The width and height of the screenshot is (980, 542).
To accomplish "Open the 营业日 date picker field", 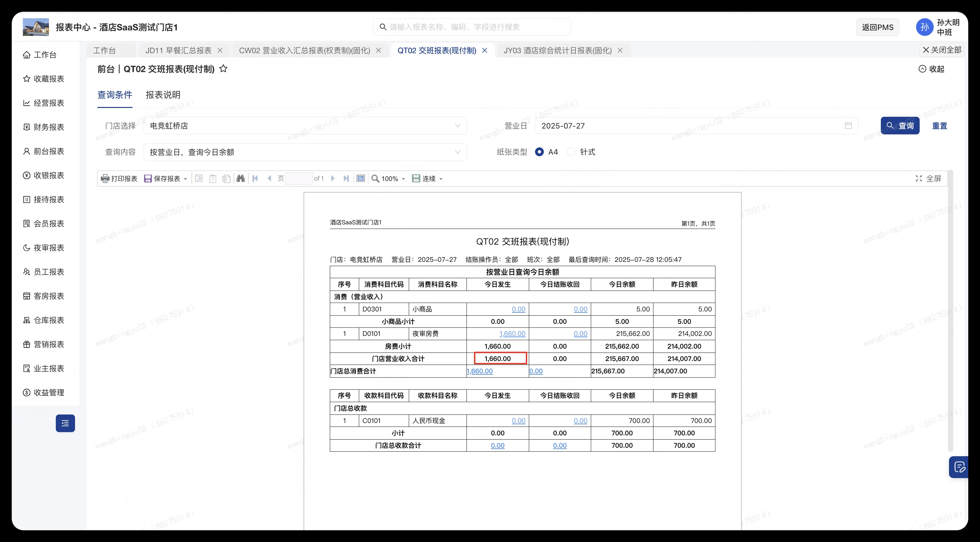I will pyautogui.click(x=697, y=126).
